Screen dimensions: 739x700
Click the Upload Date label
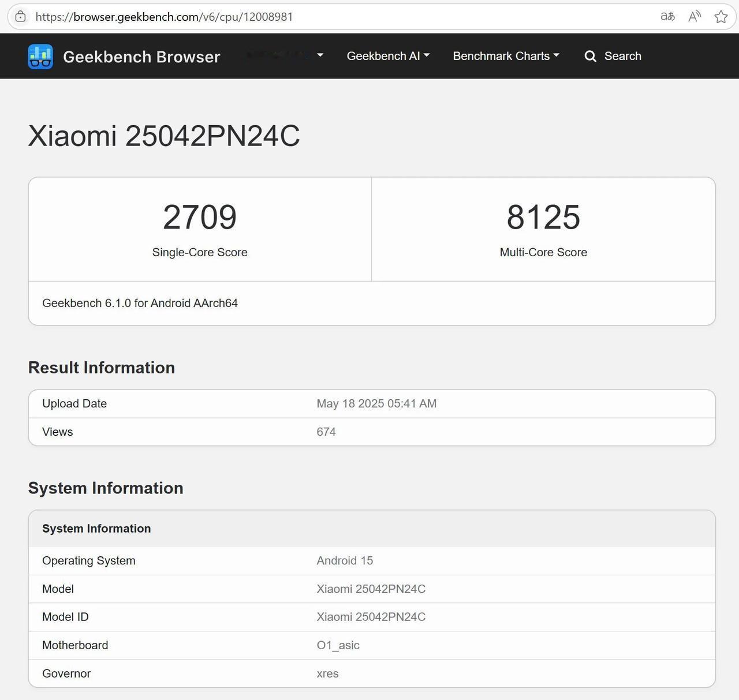(74, 403)
